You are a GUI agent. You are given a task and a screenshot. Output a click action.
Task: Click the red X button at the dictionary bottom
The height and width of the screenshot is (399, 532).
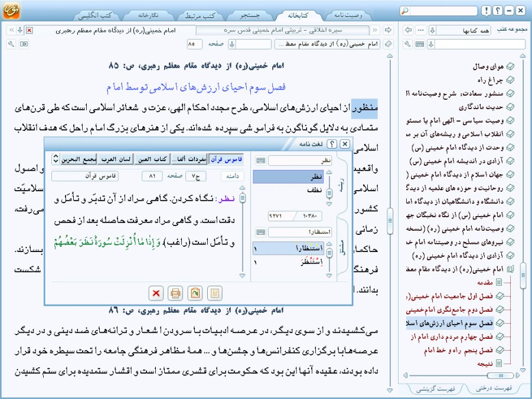[156, 293]
